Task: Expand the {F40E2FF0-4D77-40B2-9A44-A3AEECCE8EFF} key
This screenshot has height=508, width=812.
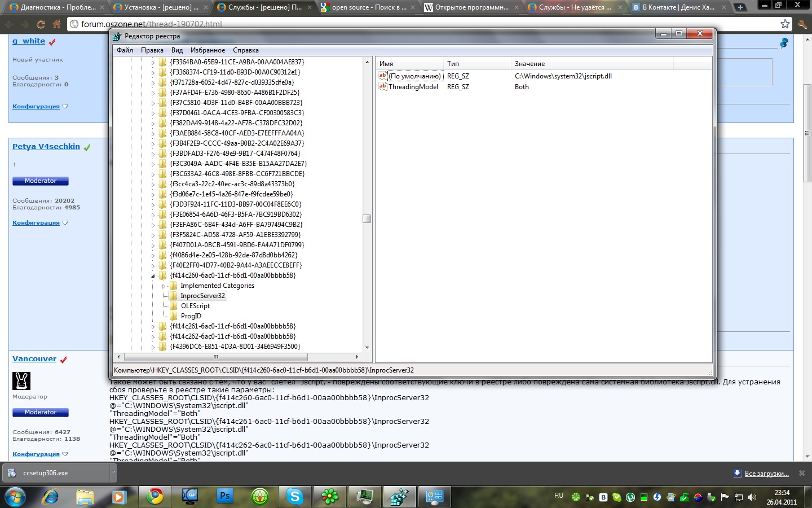Action: click(x=153, y=265)
